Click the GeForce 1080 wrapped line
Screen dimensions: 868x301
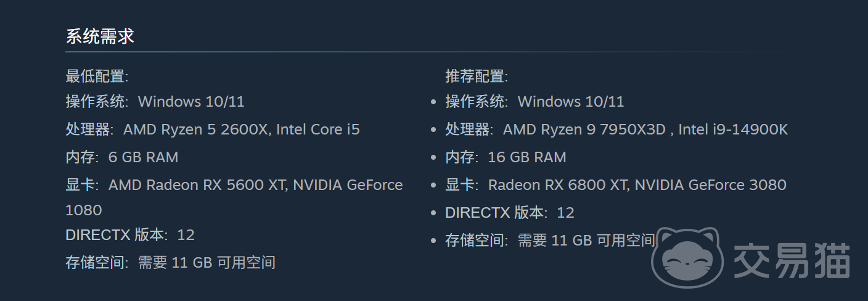click(83, 210)
